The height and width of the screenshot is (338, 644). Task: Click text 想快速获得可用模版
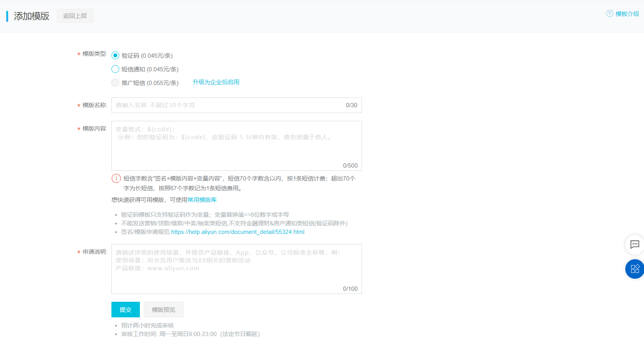point(138,200)
